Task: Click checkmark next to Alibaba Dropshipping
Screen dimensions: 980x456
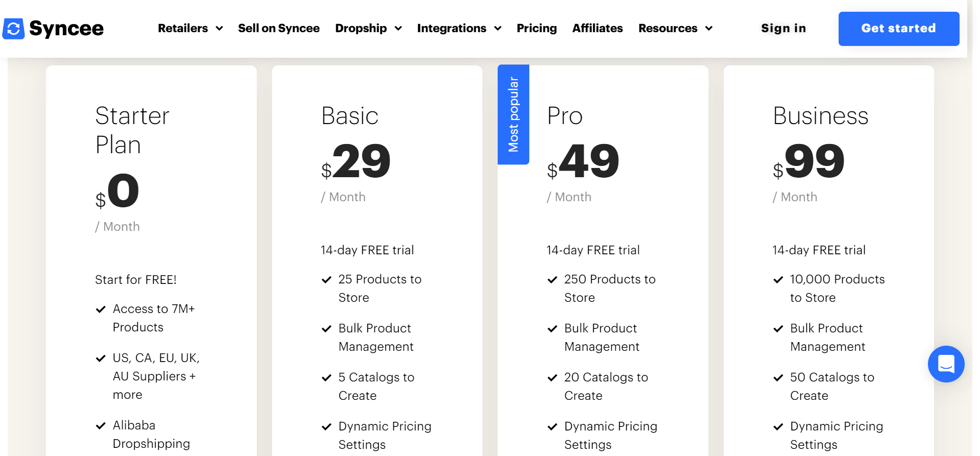Action: coord(101,426)
